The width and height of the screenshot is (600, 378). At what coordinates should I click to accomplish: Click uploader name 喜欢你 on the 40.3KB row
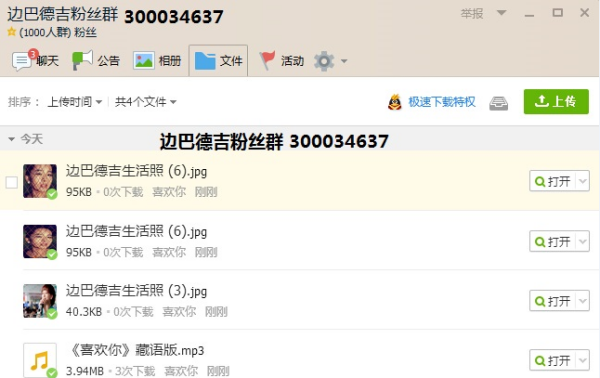[x=179, y=312]
